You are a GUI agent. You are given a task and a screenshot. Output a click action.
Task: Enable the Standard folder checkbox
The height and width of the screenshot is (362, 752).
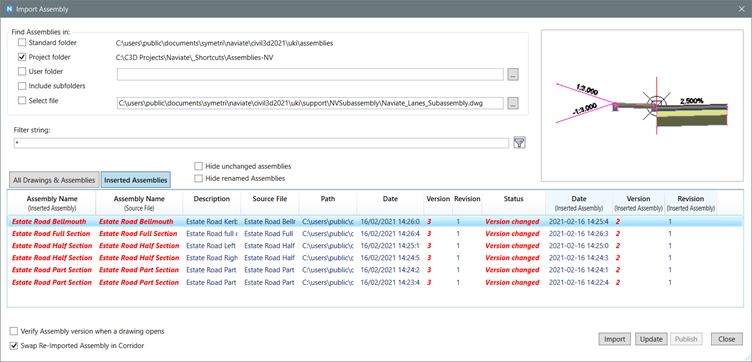click(x=22, y=43)
